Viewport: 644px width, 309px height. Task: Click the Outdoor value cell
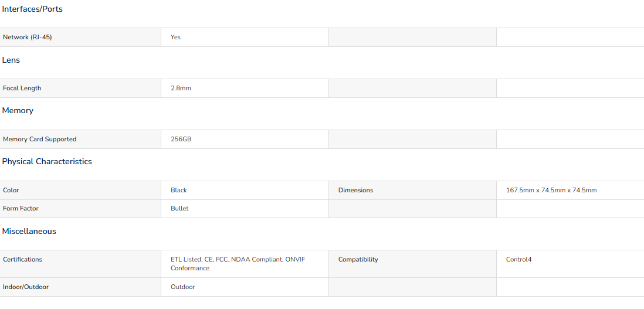coord(245,287)
